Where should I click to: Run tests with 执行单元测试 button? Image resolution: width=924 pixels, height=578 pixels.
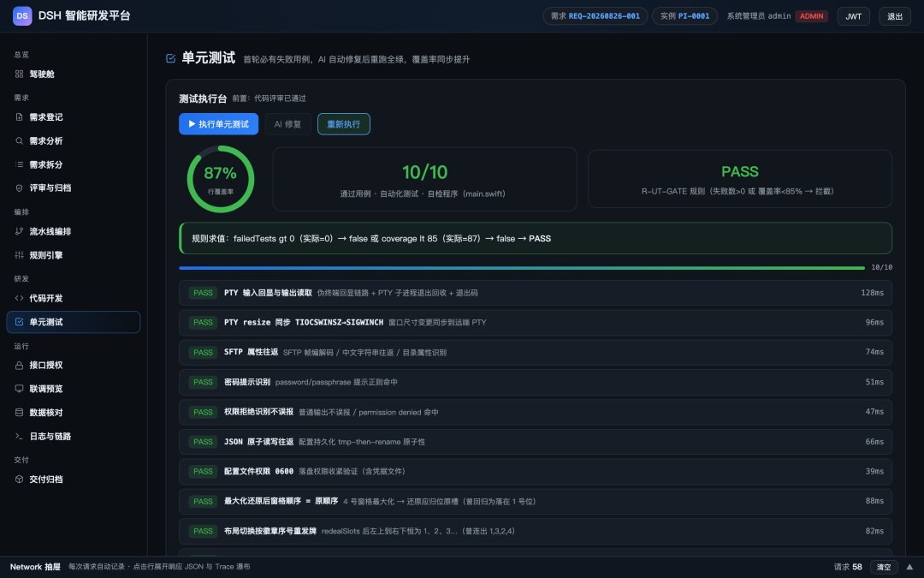click(x=219, y=124)
